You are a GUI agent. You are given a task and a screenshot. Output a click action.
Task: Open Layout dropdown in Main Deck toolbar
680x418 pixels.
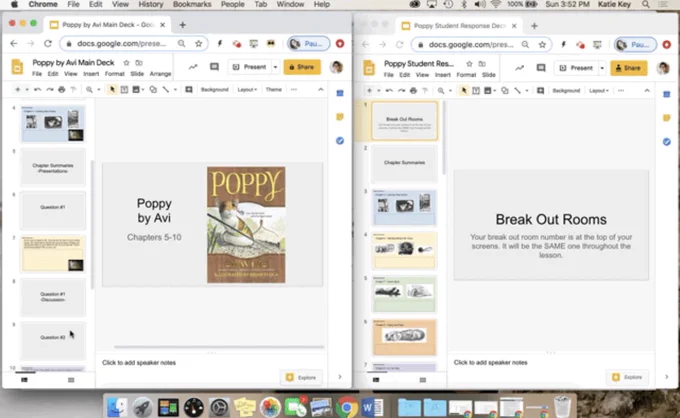point(247,90)
